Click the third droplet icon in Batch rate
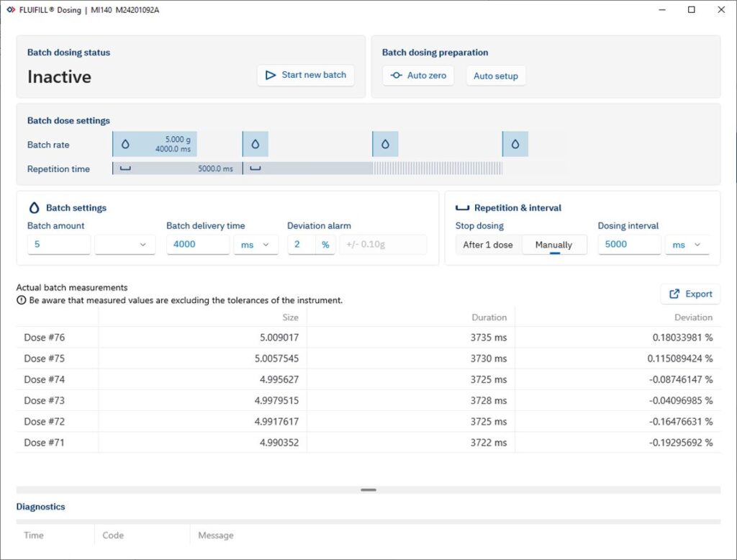Screen dimensions: 737x560 [x=385, y=144]
